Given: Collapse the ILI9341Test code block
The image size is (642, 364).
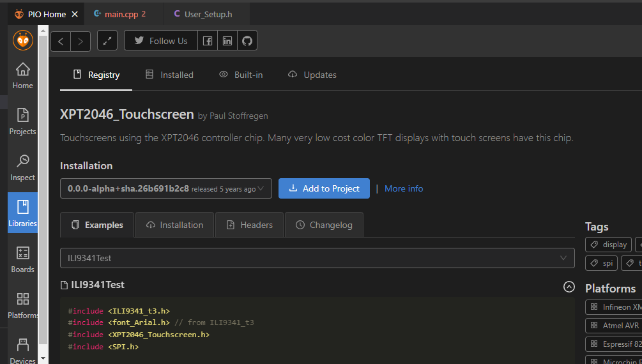Looking at the screenshot, I should 569,287.
